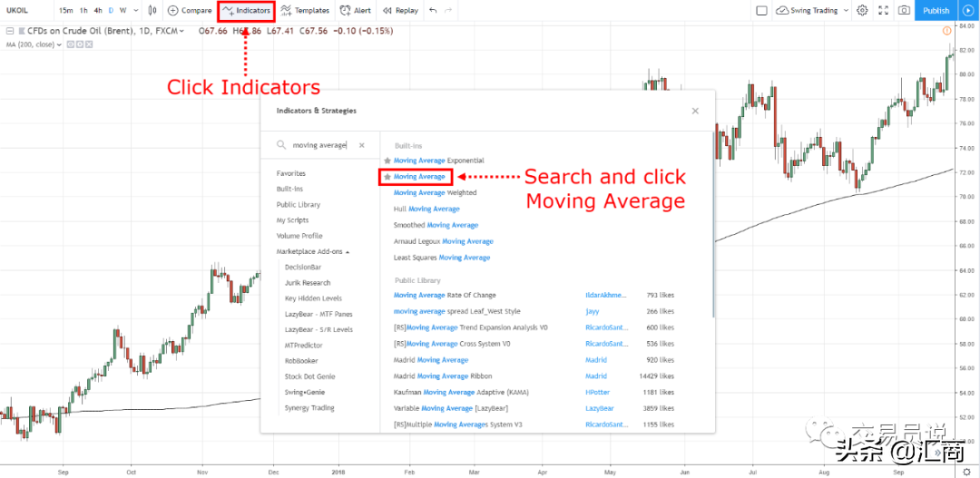Open indicator Templates menu
The height and width of the screenshot is (478, 980).
305,10
